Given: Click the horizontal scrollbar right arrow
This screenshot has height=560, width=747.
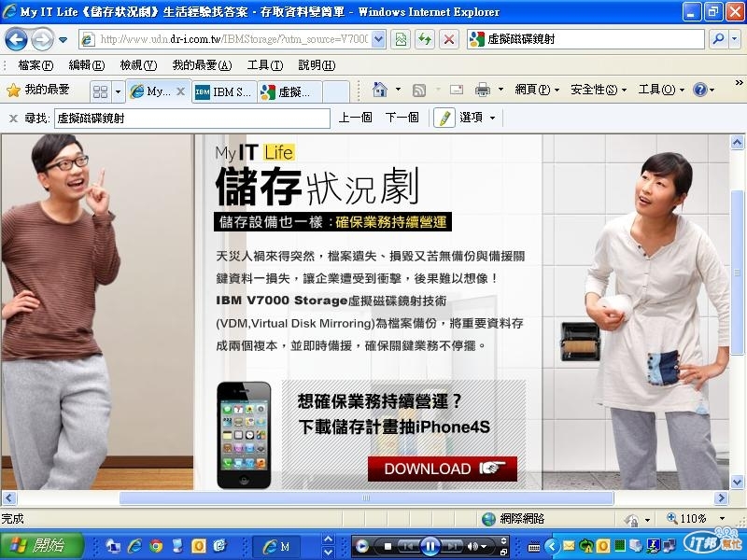Looking at the screenshot, I should point(721,498).
